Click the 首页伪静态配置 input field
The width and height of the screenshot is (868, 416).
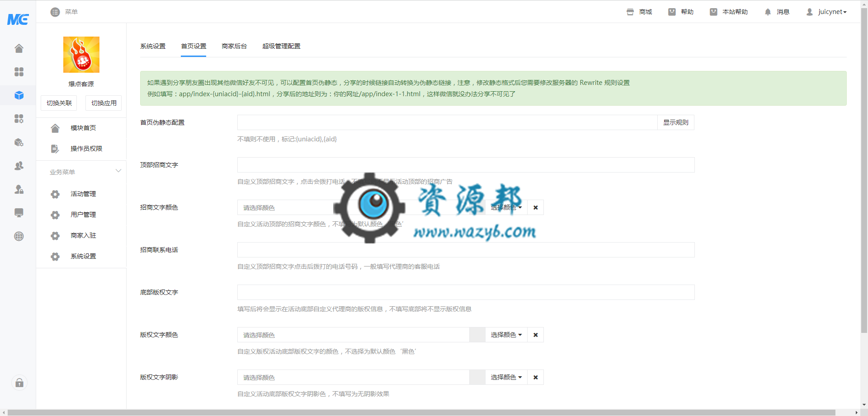(x=447, y=122)
